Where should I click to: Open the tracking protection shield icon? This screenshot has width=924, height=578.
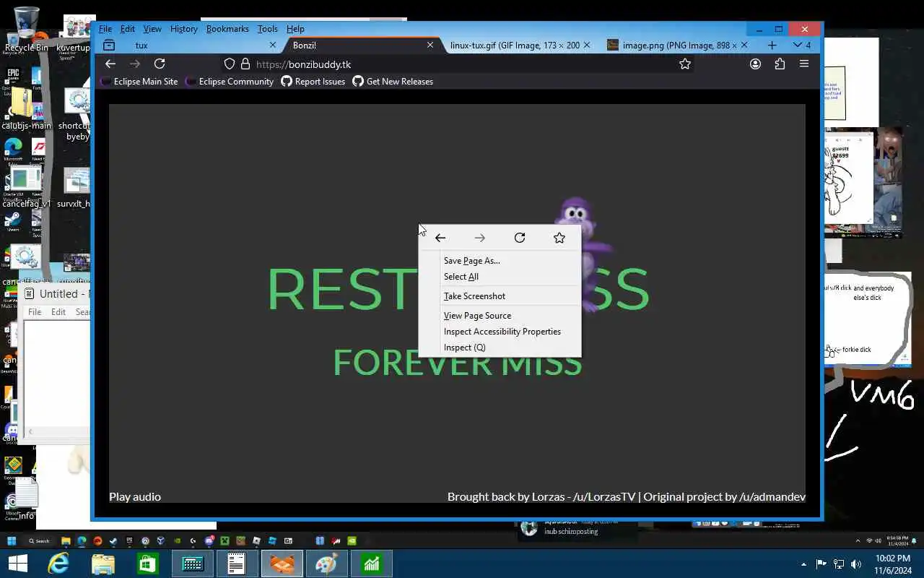tap(230, 64)
